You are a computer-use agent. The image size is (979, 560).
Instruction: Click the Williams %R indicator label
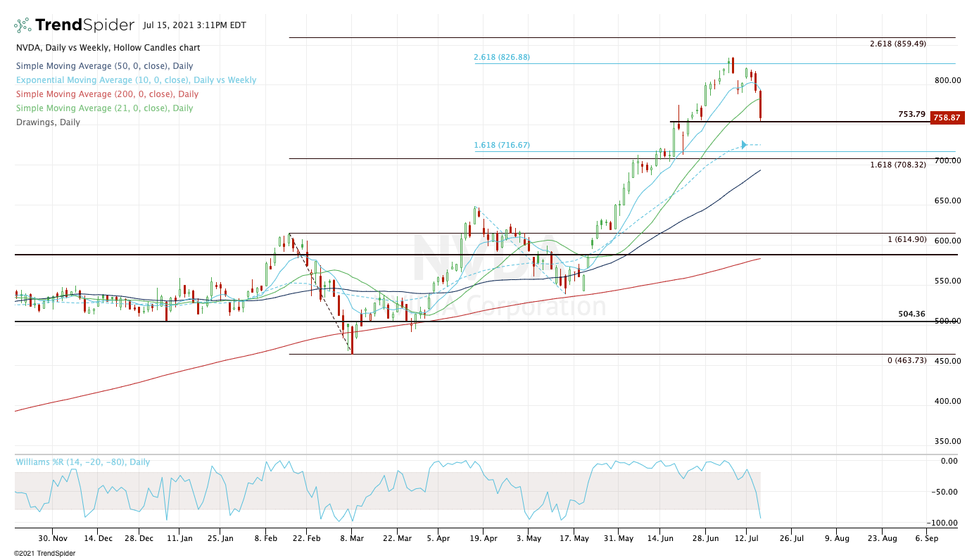point(83,462)
